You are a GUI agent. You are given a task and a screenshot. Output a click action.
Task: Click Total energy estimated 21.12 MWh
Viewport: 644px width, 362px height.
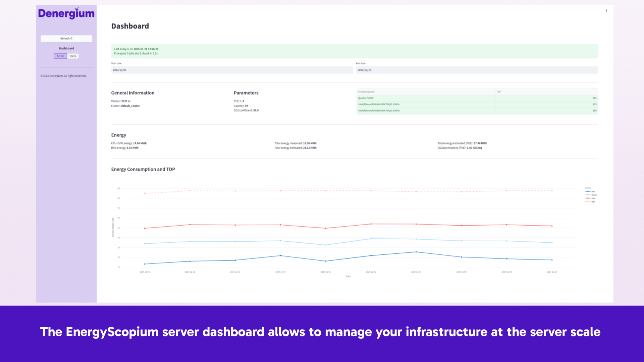click(x=296, y=148)
